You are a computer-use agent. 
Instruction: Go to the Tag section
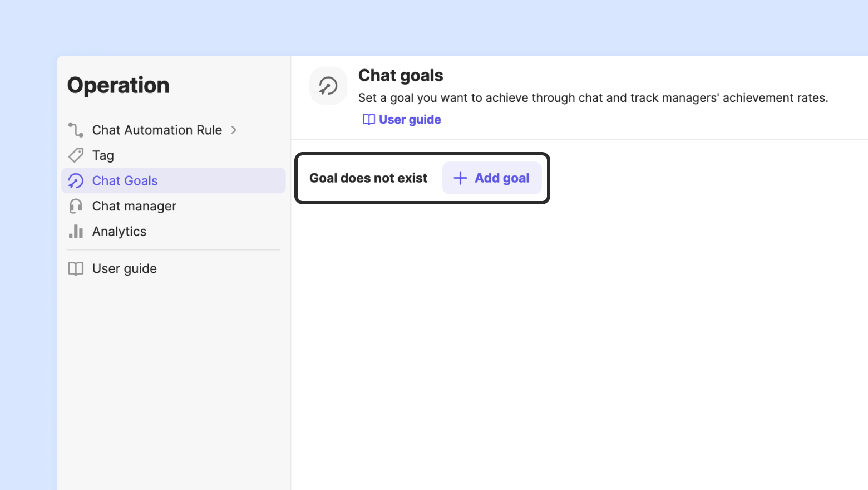click(103, 155)
